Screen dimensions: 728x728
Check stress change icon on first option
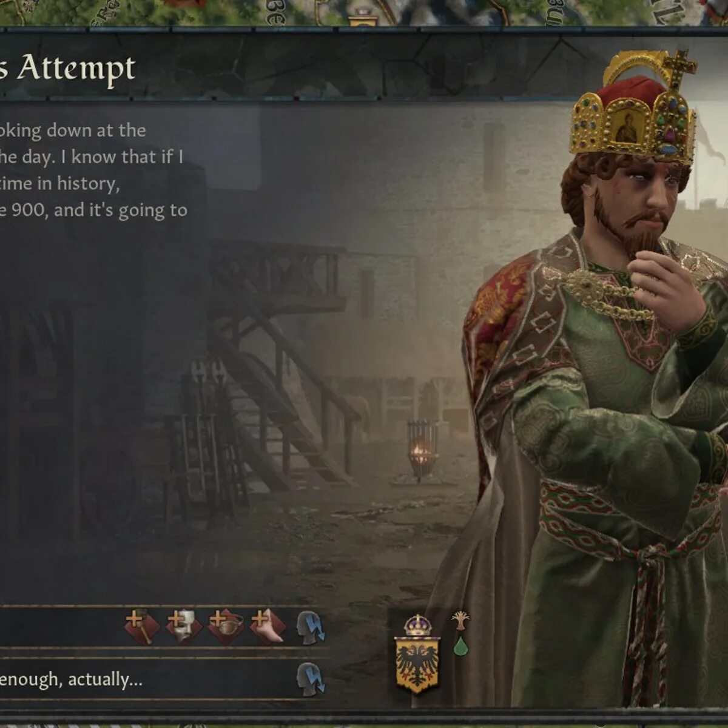click(x=311, y=627)
